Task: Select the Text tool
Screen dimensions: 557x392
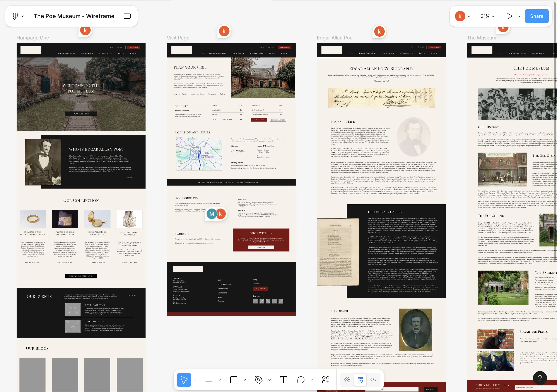Action: pos(283,380)
